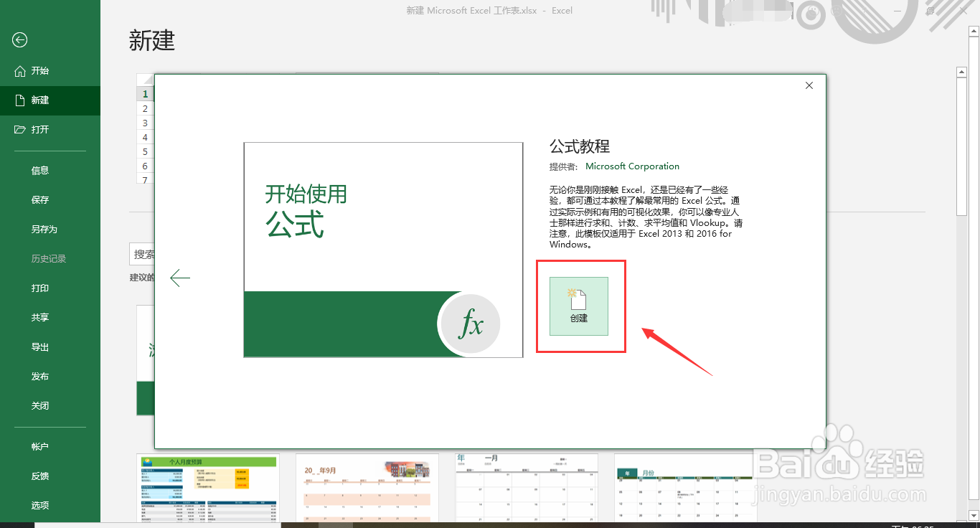Go to previous template with left arrow
Image resolution: width=980 pixels, height=528 pixels.
(x=180, y=278)
